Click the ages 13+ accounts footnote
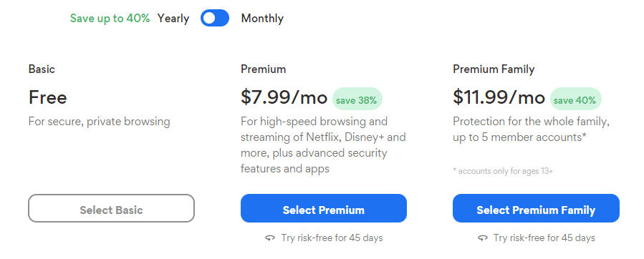Viewport: 644px width, 259px height. [503, 171]
